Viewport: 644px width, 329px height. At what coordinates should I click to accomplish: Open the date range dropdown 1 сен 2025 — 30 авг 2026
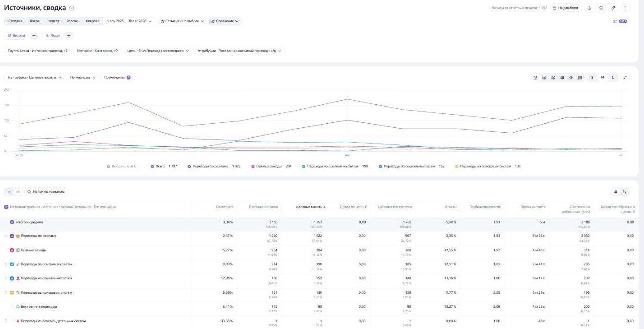pyautogui.click(x=129, y=21)
